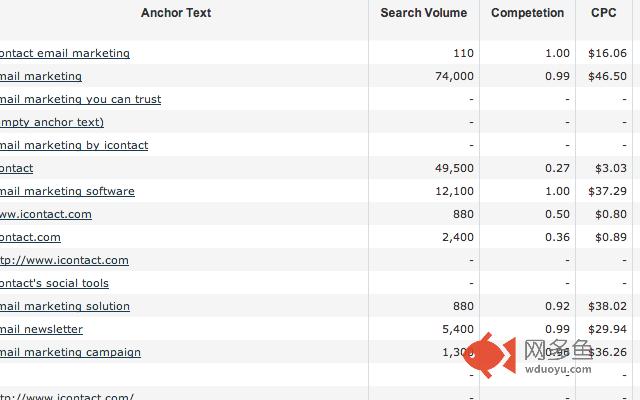This screenshot has width=640, height=400.
Task: Click the 'mail marketing solution' link
Action: click(x=65, y=306)
